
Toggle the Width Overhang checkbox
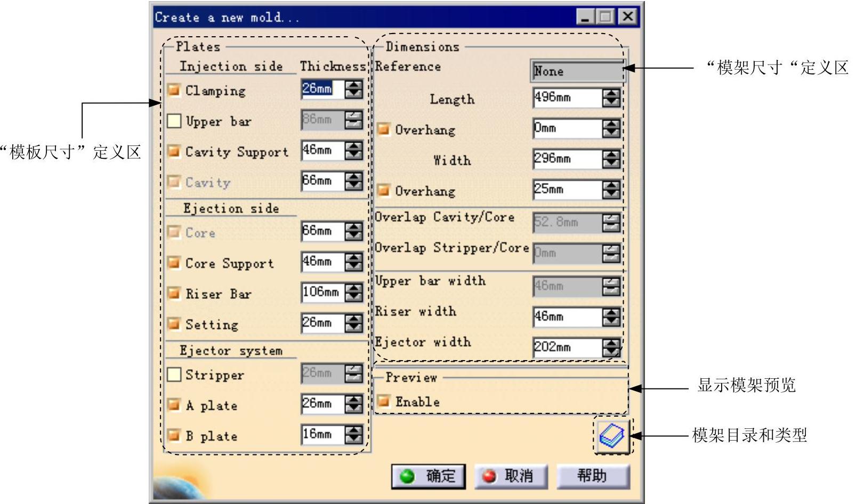pos(383,190)
